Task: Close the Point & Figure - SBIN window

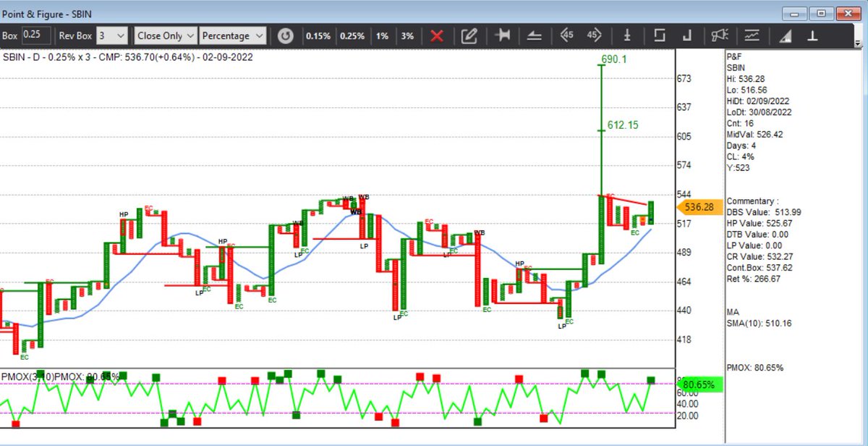Action: pos(847,12)
